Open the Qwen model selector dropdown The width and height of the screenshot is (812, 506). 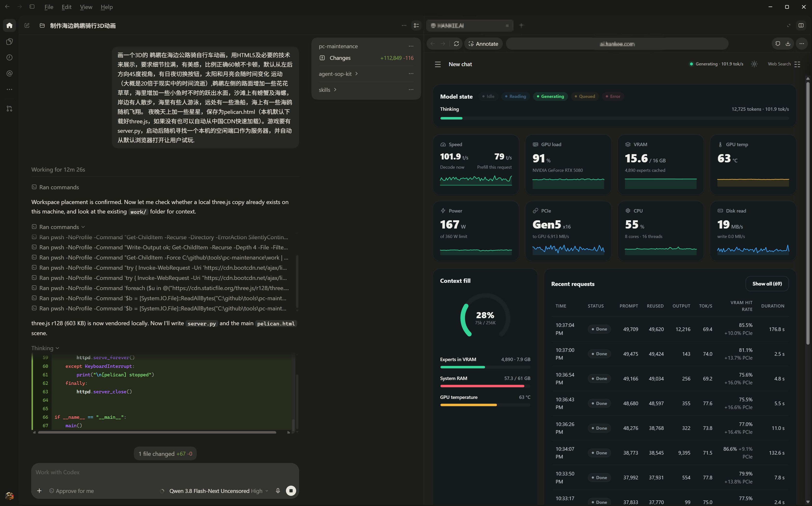[x=219, y=490]
